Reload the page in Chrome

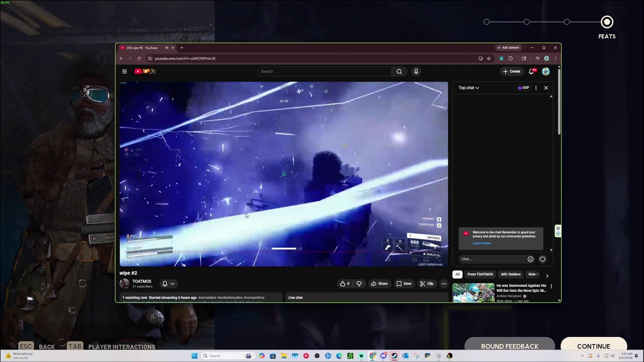point(139,58)
